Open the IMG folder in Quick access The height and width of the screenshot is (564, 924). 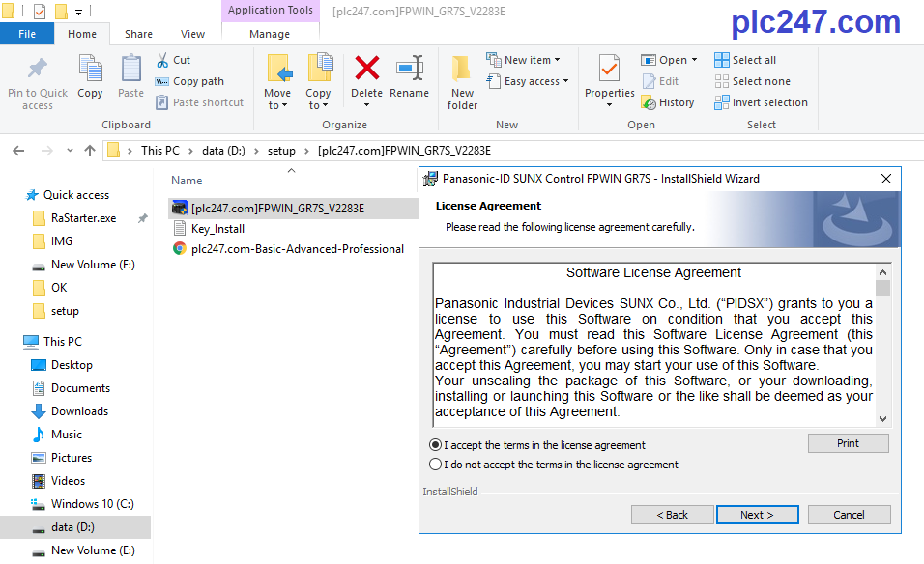[61, 241]
